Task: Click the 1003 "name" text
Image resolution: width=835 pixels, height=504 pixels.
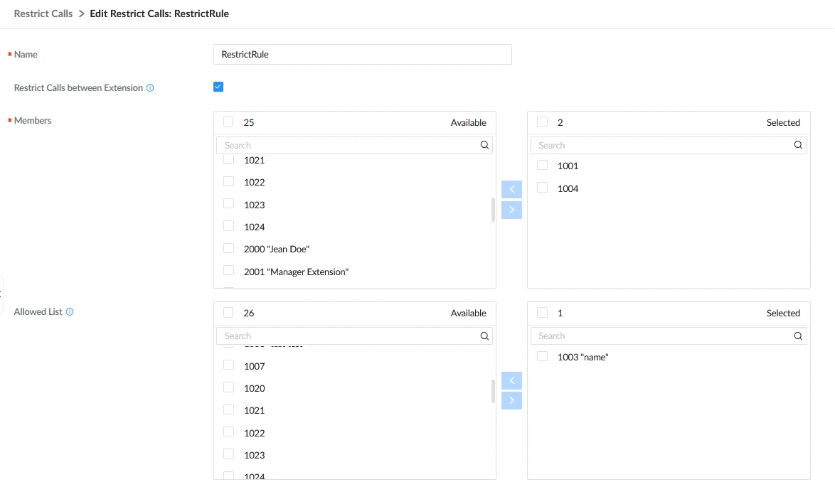Action: tap(583, 357)
